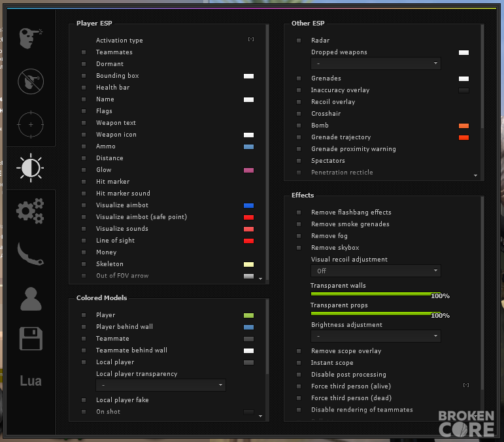Select the Visuals sun icon tab

pos(31,168)
